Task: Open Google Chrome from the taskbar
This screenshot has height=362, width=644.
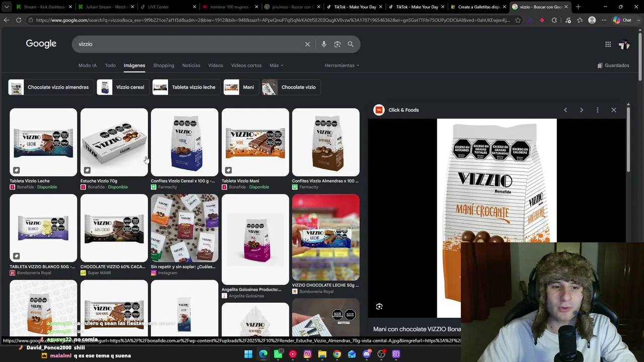Action: (x=337, y=354)
